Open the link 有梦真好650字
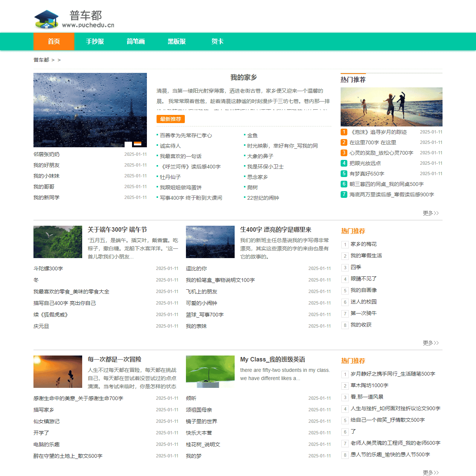The image size is (476, 476). click(367, 174)
